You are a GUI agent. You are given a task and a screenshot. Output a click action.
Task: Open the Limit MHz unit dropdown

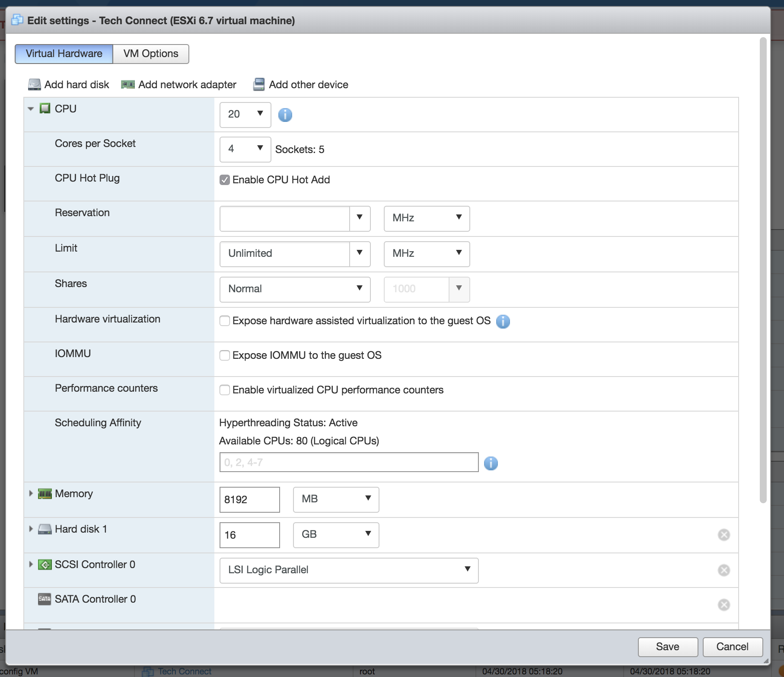pos(427,254)
